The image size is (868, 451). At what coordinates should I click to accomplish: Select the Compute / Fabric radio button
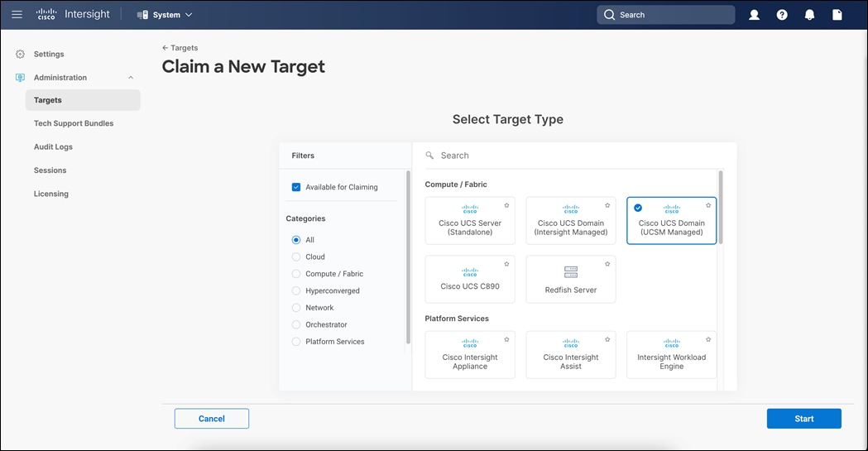pyautogui.click(x=296, y=274)
